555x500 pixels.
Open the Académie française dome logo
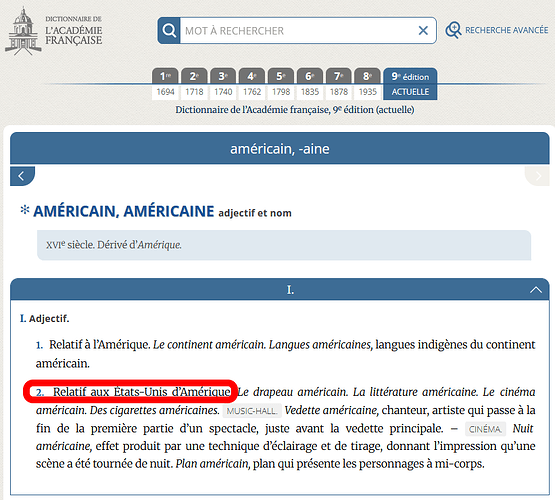[23, 31]
